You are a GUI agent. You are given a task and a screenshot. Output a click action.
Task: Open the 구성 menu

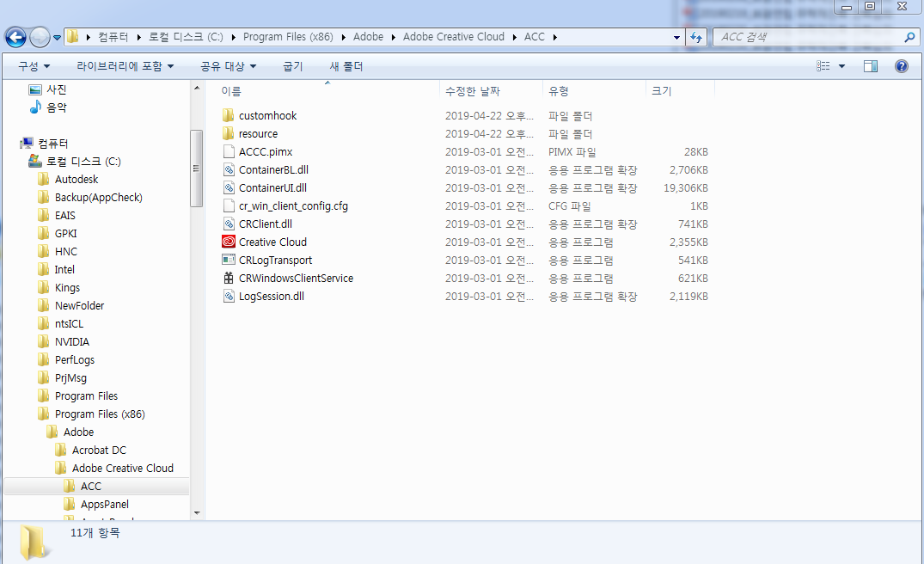point(34,66)
